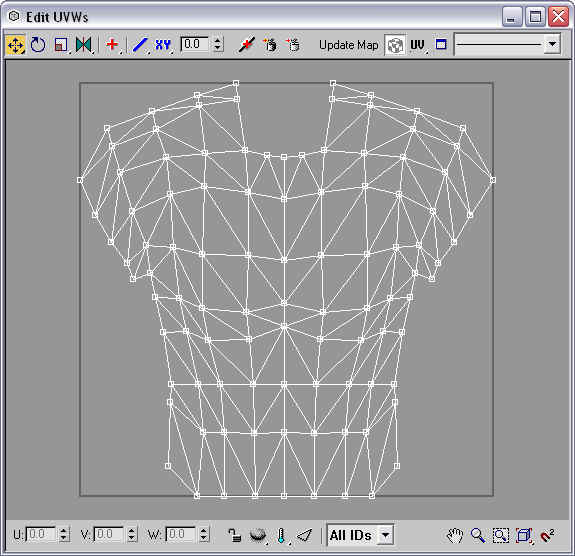Open the All IDs dropdown
The width and height of the screenshot is (575, 556).
(x=360, y=535)
